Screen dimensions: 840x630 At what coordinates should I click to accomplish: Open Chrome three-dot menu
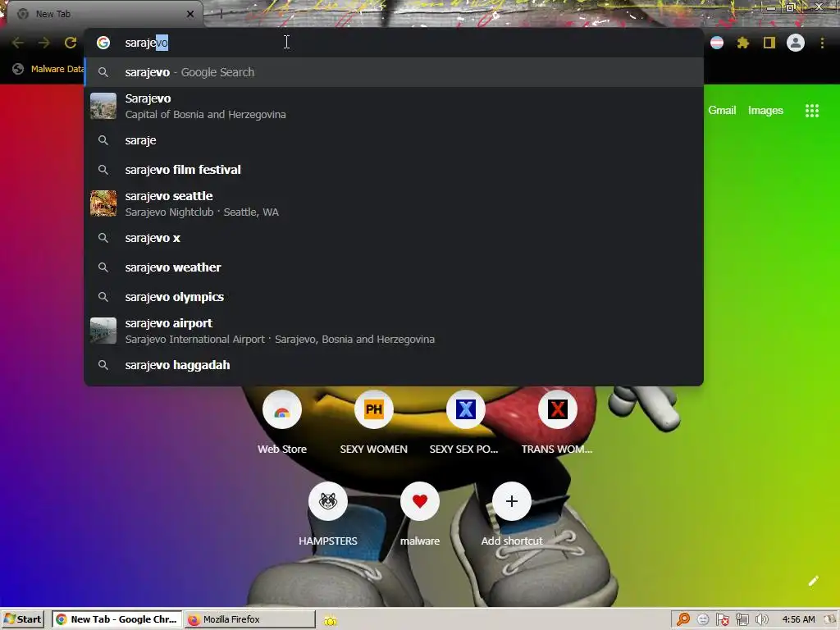pos(822,43)
